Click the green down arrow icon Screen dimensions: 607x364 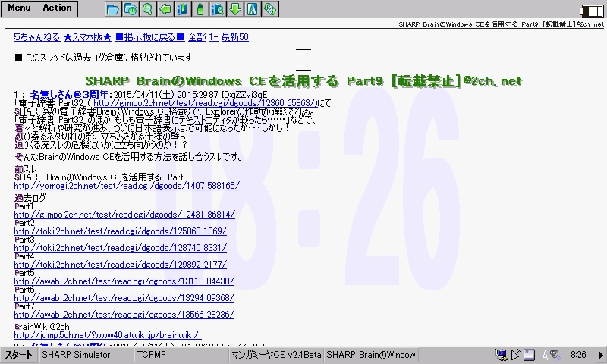point(235,9)
